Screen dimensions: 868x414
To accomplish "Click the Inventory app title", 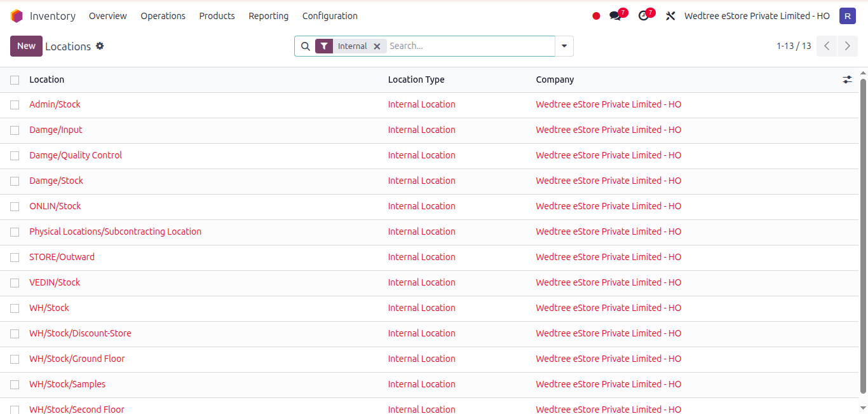I will (x=53, y=16).
